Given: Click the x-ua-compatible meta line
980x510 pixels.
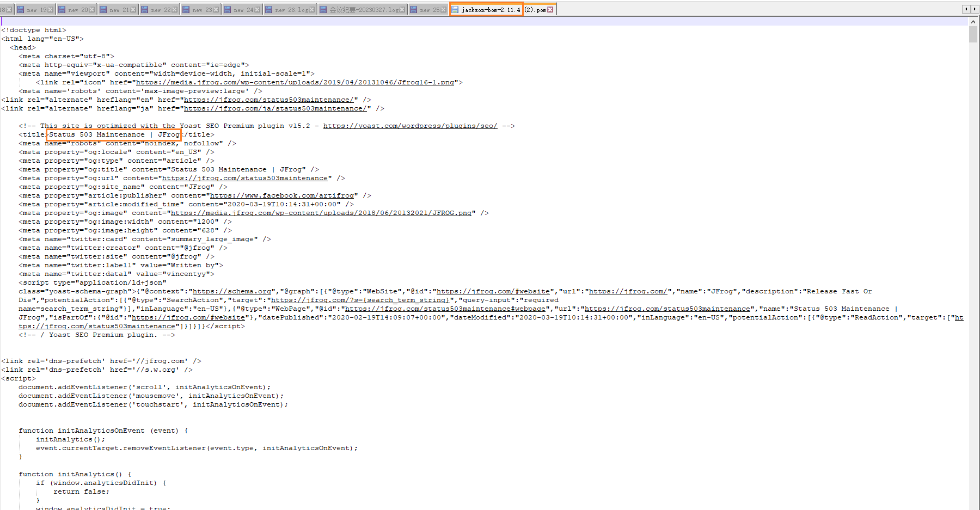Looking at the screenshot, I should click(134, 65).
